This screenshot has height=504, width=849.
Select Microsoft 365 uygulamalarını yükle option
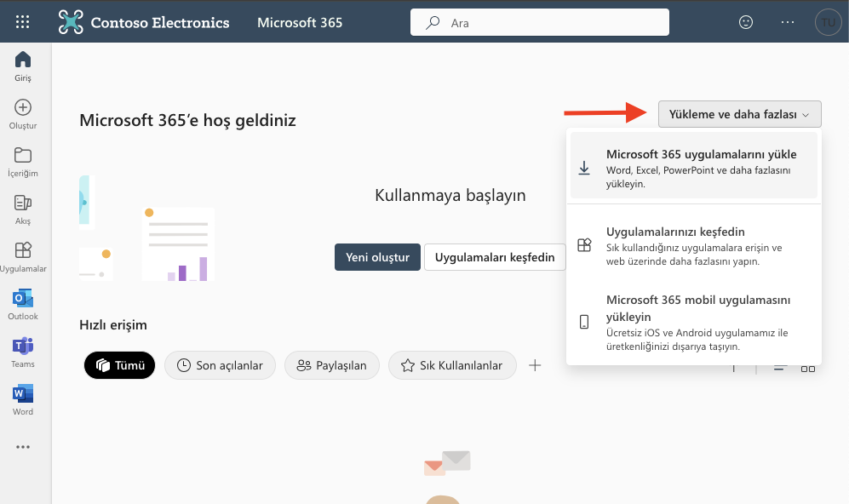(x=694, y=167)
